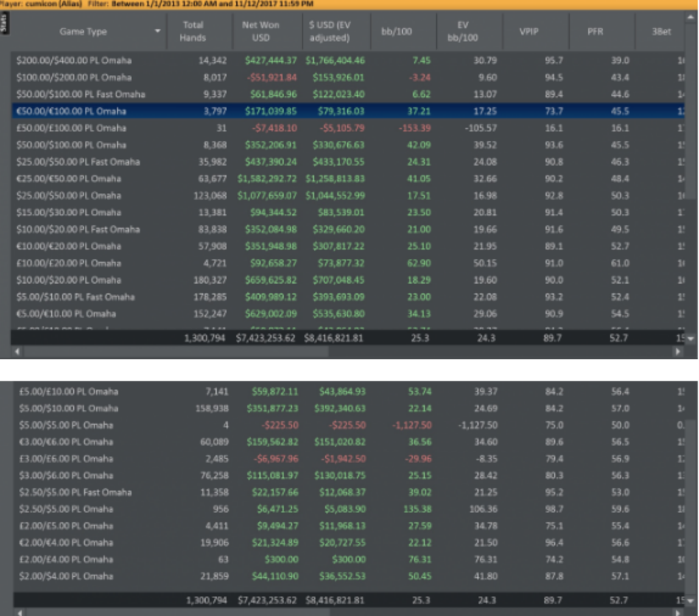Sort by Total Hands column header
Viewport: 699px width, 616px height.
pos(192,32)
